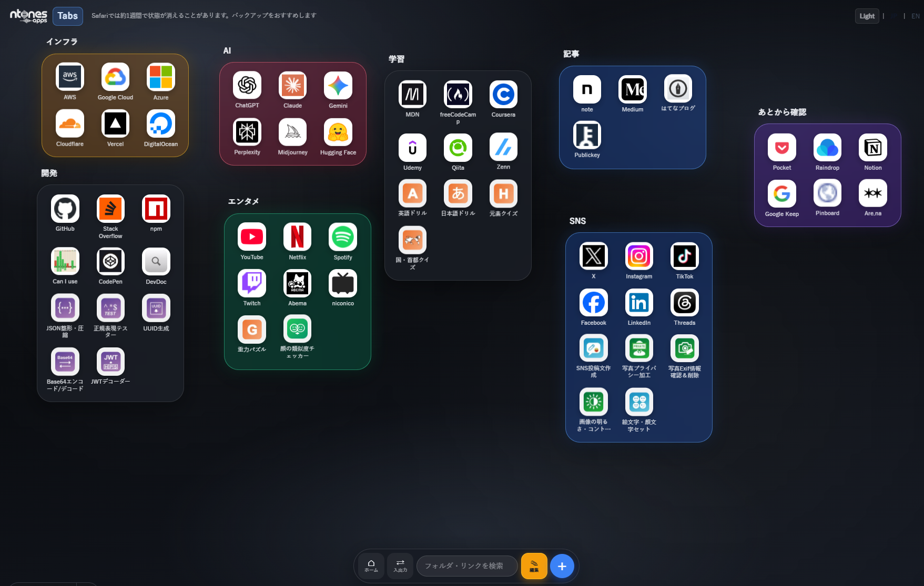Viewport: 924px width, 586px height.
Task: Open the Instagram icon
Action: pos(639,256)
